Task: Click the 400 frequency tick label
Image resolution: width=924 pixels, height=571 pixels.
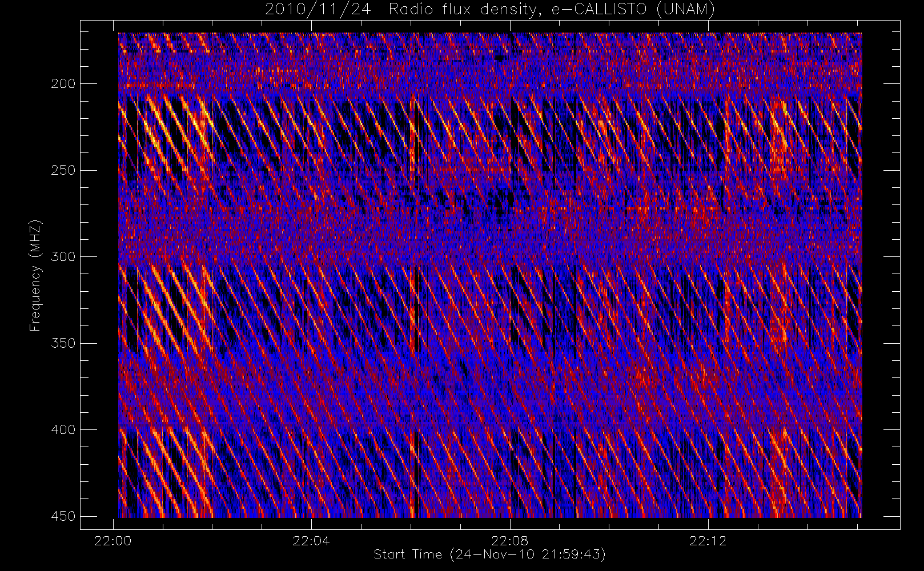Action: tap(63, 429)
